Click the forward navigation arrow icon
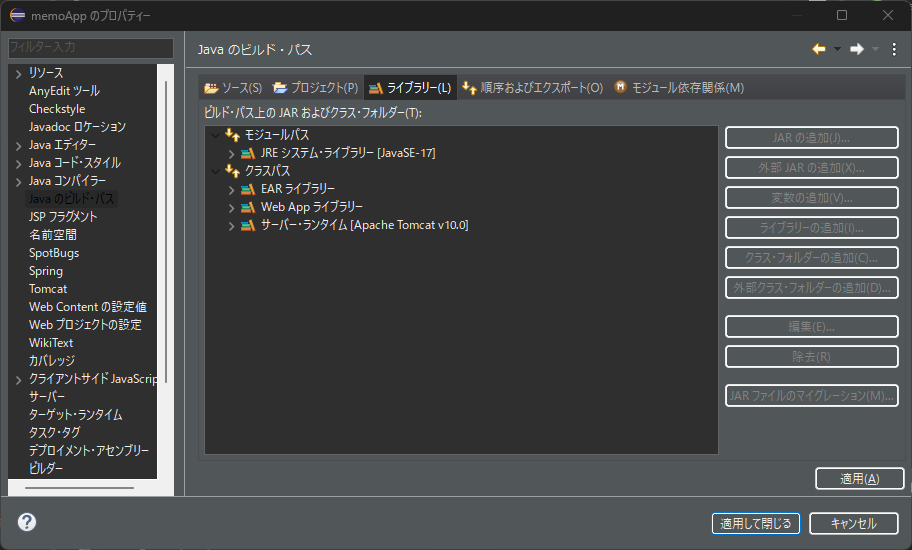This screenshot has height=550, width=912. point(857,49)
